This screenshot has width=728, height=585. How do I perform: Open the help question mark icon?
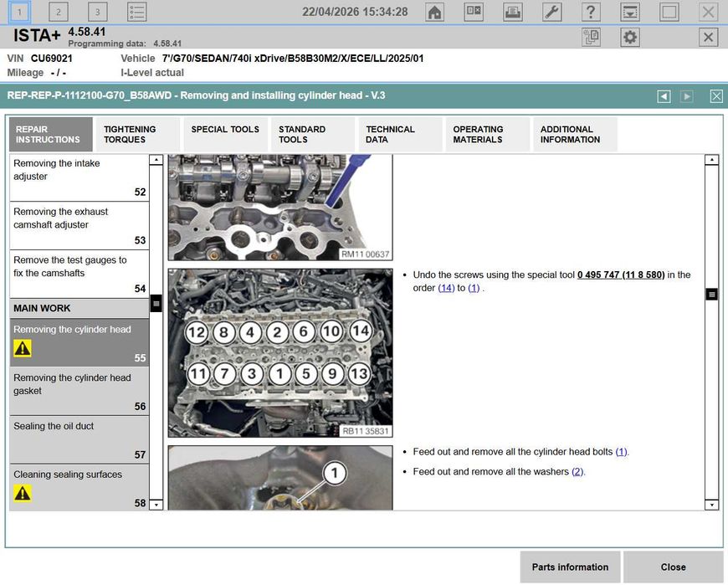(x=591, y=12)
